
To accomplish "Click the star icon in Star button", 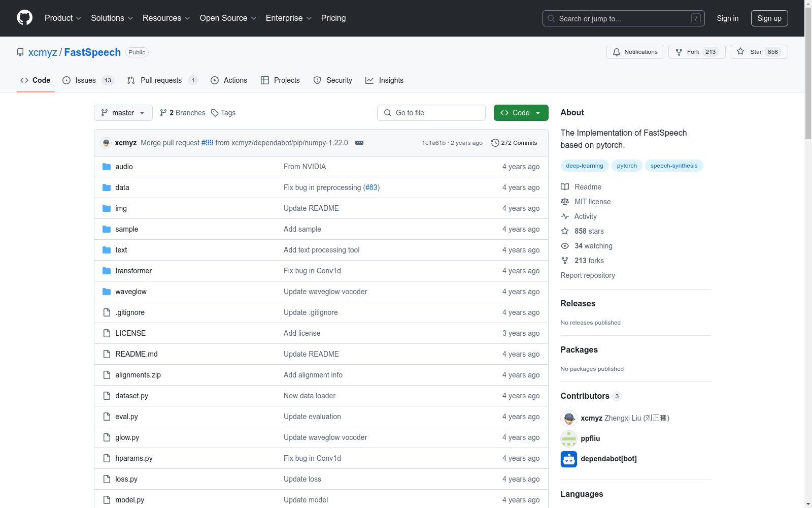I will pyautogui.click(x=740, y=52).
